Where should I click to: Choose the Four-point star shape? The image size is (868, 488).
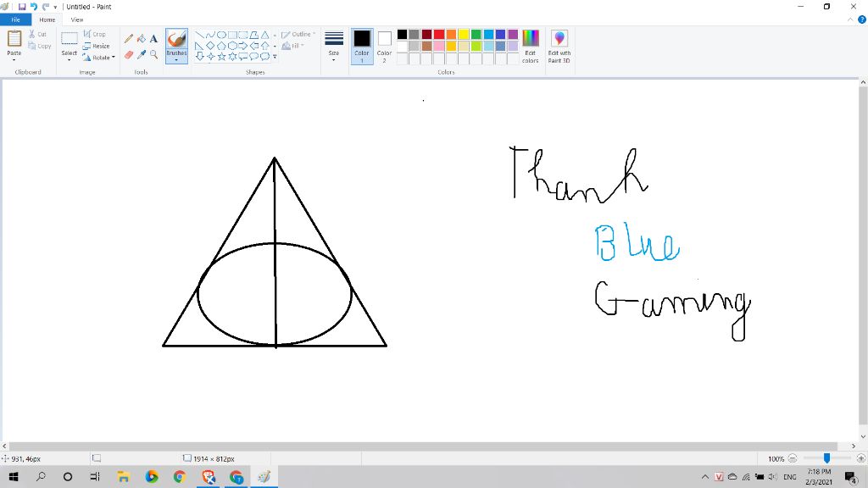click(x=210, y=57)
